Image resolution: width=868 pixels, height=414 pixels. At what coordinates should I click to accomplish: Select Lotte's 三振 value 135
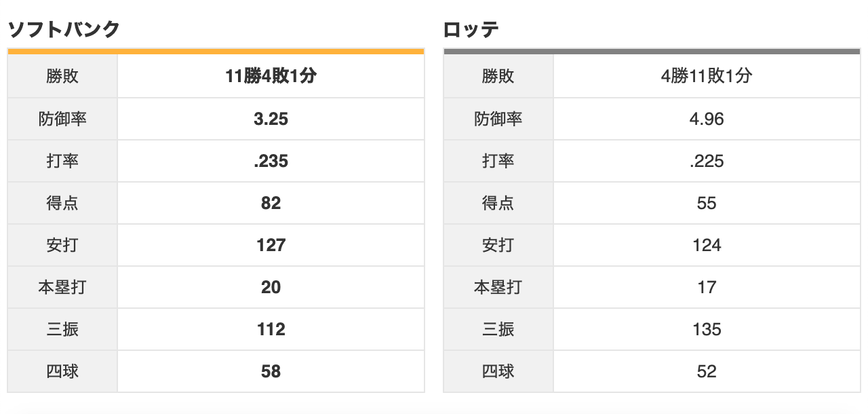pyautogui.click(x=707, y=329)
